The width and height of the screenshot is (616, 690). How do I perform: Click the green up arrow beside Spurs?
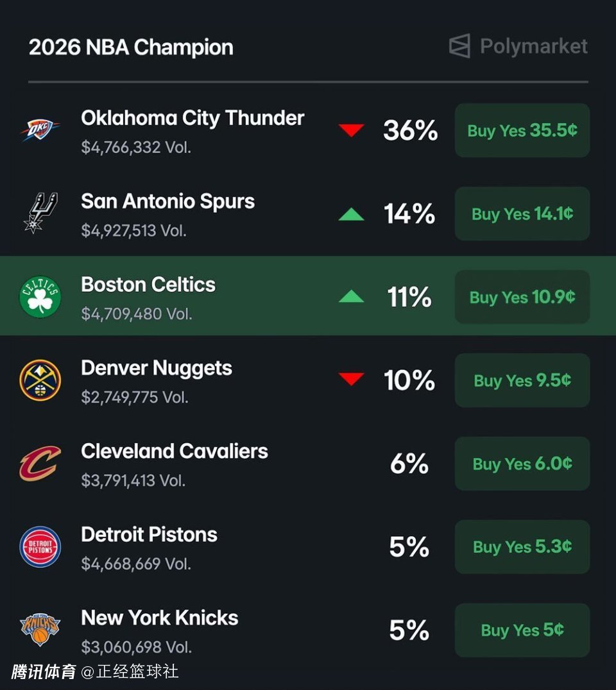[351, 214]
